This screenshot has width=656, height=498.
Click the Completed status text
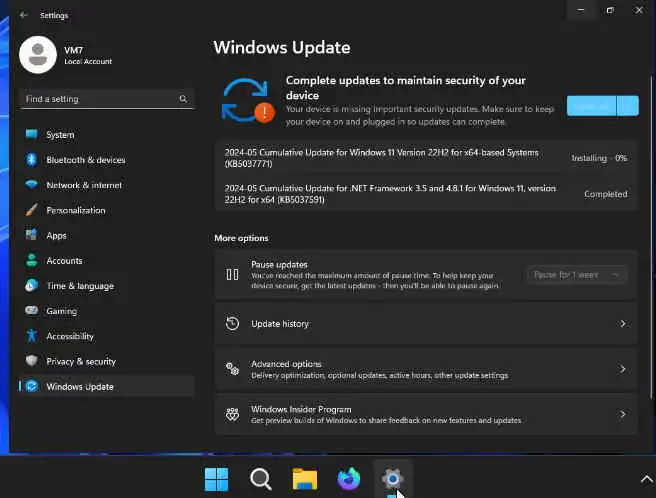pos(605,194)
